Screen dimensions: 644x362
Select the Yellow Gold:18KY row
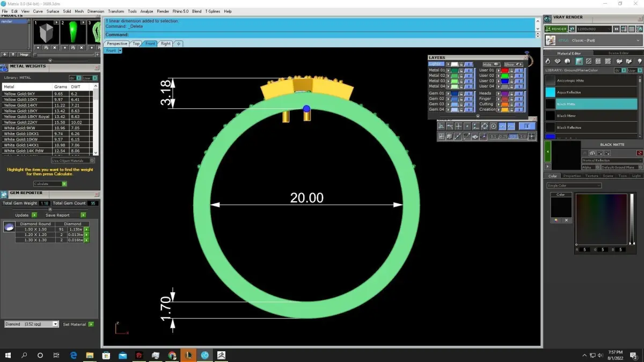47,111
